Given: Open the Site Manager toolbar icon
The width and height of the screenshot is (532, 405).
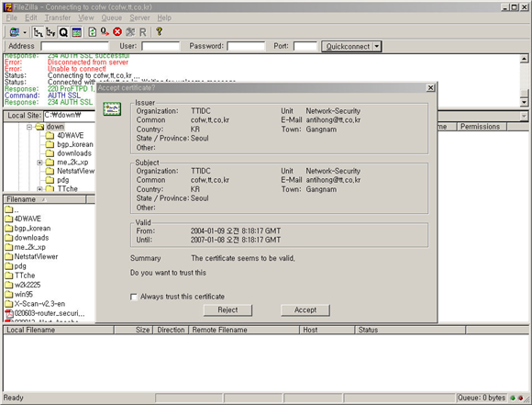Looking at the screenshot, I should pos(15,32).
